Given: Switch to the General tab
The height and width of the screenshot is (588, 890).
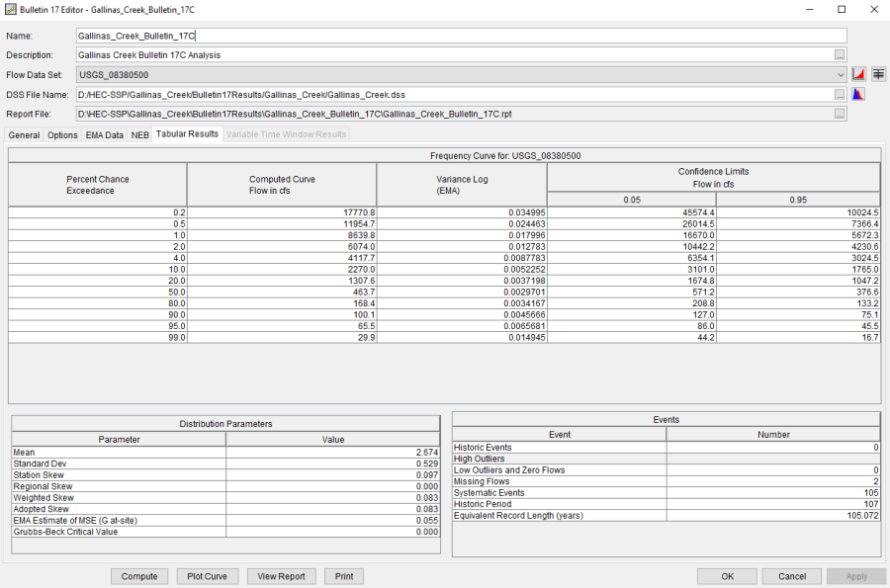Looking at the screenshot, I should point(25,134).
